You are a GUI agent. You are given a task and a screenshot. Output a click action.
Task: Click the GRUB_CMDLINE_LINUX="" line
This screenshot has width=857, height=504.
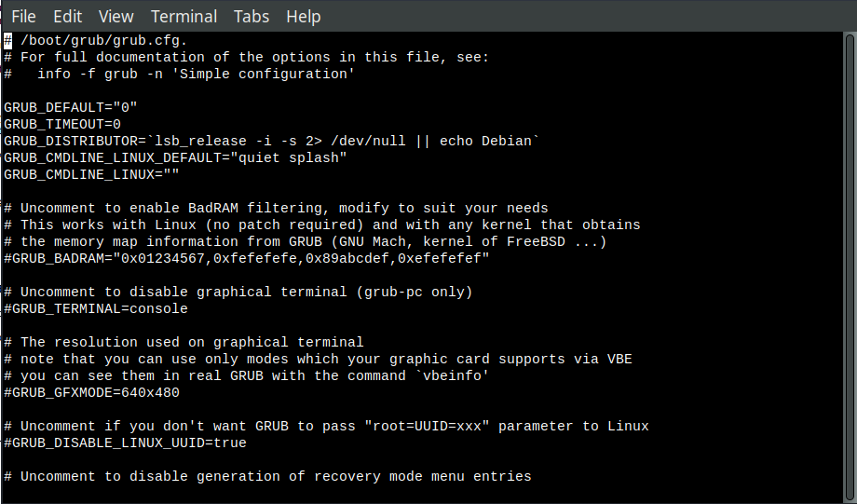(x=91, y=175)
